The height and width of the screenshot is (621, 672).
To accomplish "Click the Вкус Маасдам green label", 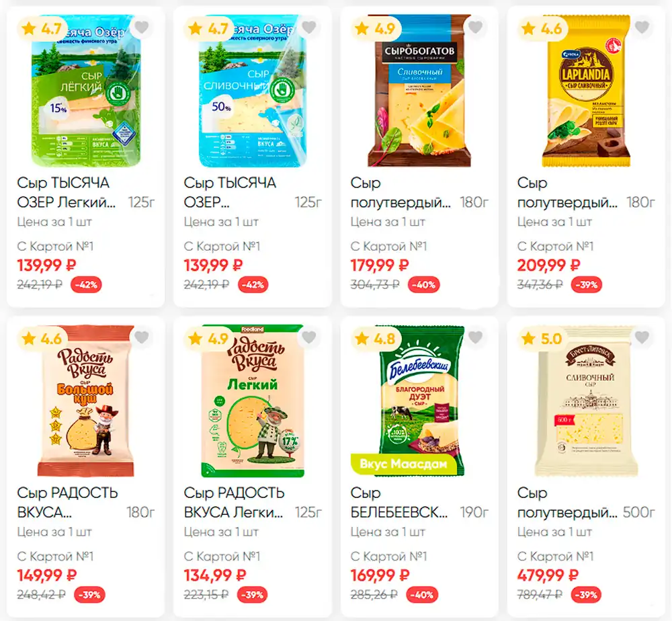I will point(404,464).
